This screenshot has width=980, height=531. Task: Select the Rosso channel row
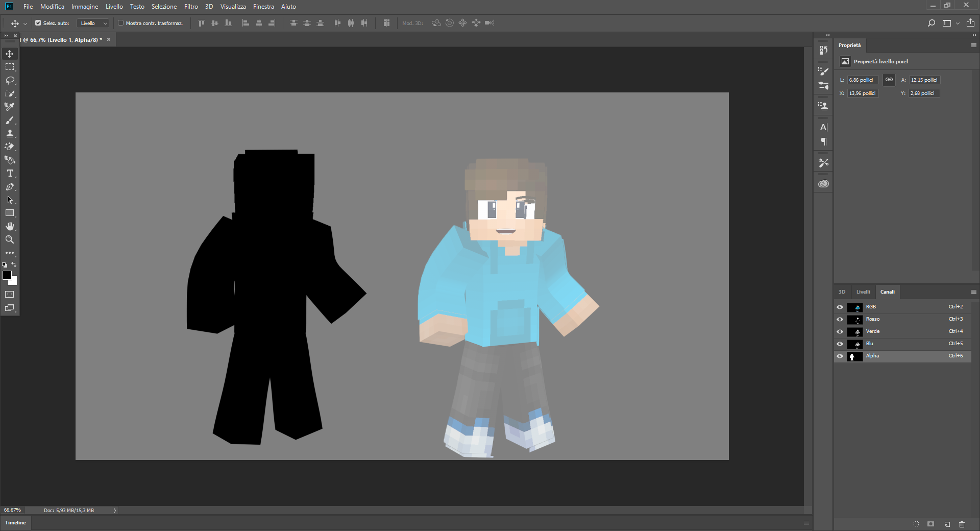(x=902, y=319)
